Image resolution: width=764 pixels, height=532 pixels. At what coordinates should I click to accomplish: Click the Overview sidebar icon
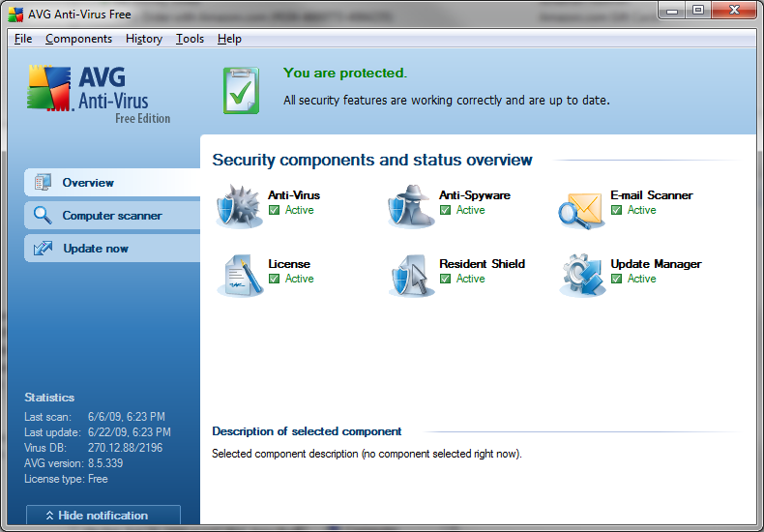(43, 182)
